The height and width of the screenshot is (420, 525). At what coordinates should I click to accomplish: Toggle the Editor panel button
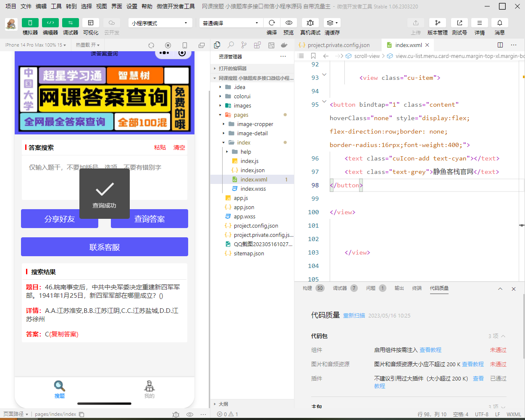50,23
